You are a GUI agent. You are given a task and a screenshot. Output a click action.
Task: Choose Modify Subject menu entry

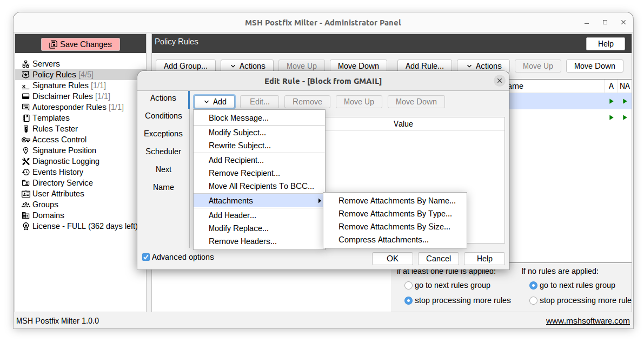tap(259, 133)
